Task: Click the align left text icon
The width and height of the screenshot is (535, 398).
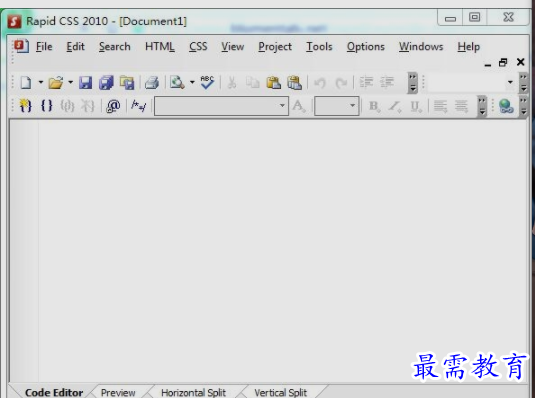Action: [440, 106]
